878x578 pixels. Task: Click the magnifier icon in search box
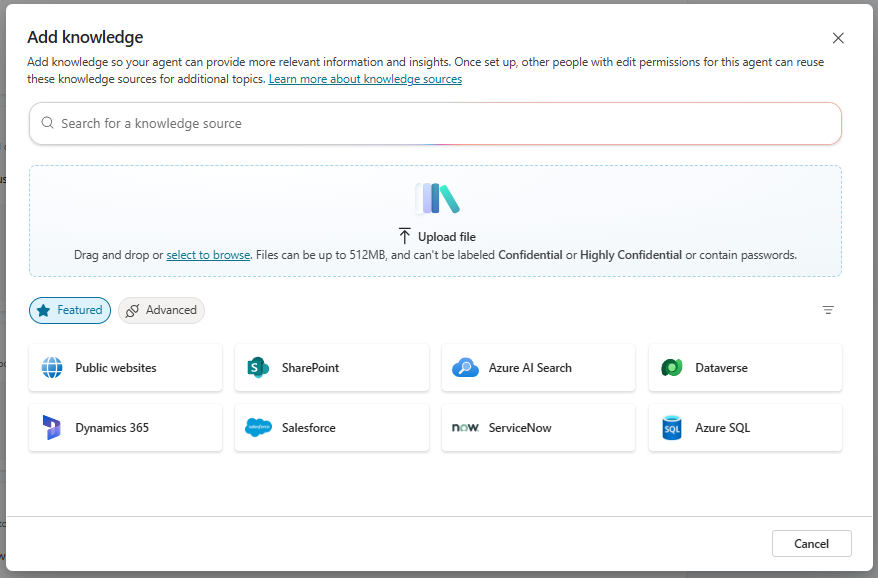coord(48,123)
